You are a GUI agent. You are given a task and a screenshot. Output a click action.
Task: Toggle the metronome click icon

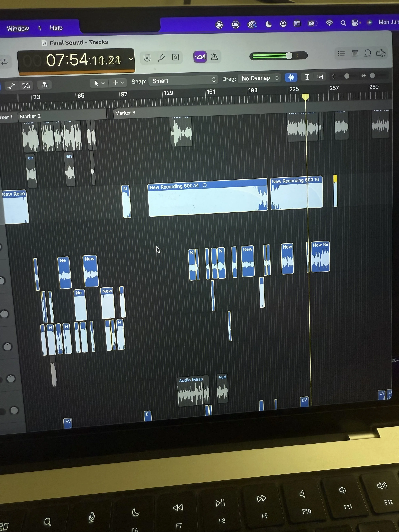tap(214, 57)
